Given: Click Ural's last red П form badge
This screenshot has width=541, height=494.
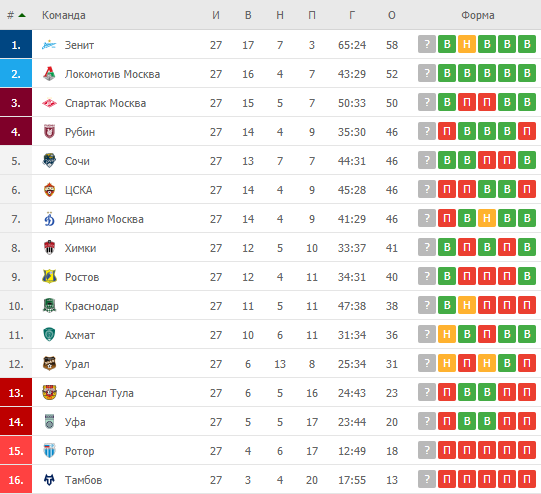Looking at the screenshot, I should (527, 363).
